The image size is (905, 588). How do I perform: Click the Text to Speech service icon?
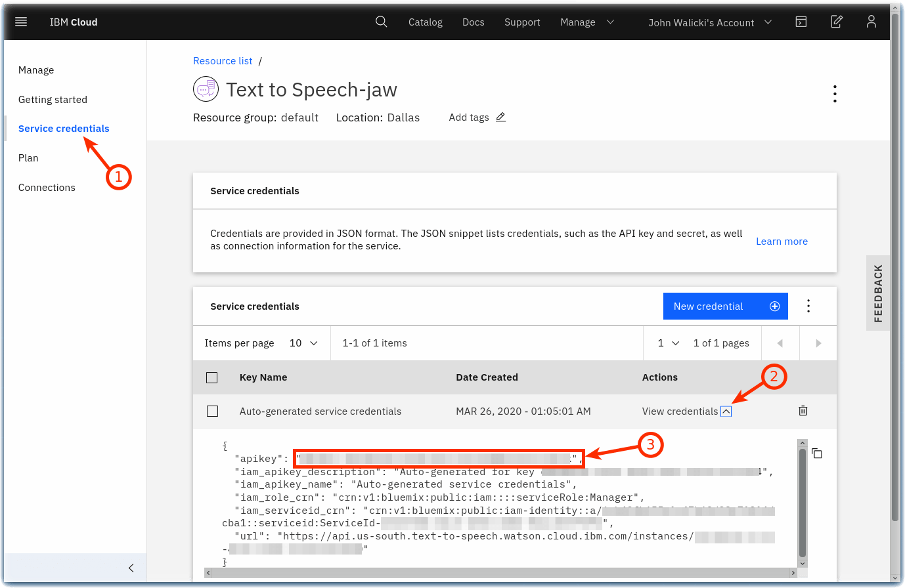click(x=206, y=89)
